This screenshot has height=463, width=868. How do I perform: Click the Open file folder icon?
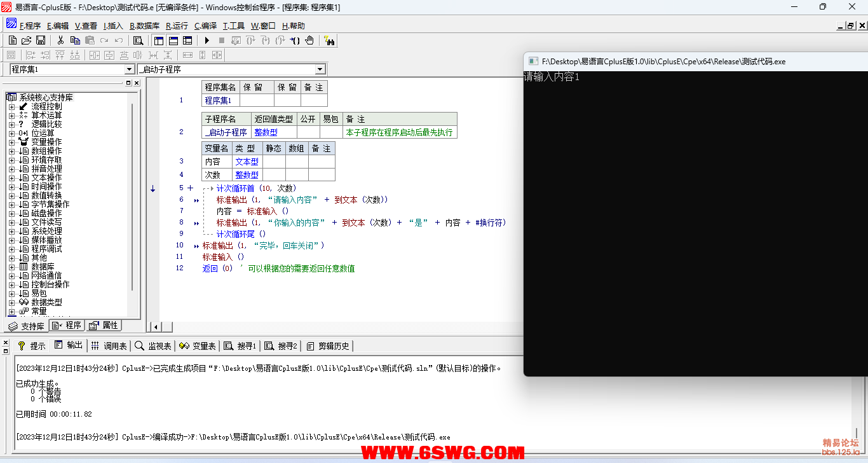coord(26,40)
